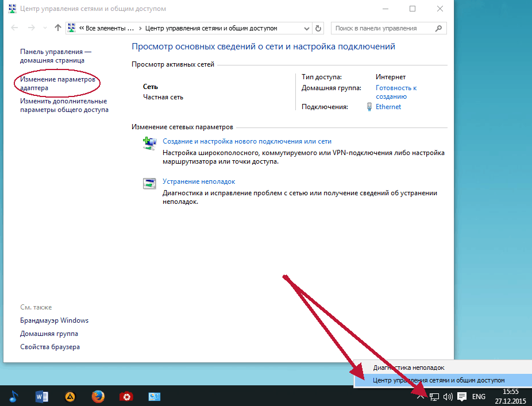Refresh the Network and Sharing Center page
Viewport: 532px width, 406px height.
(x=318, y=29)
